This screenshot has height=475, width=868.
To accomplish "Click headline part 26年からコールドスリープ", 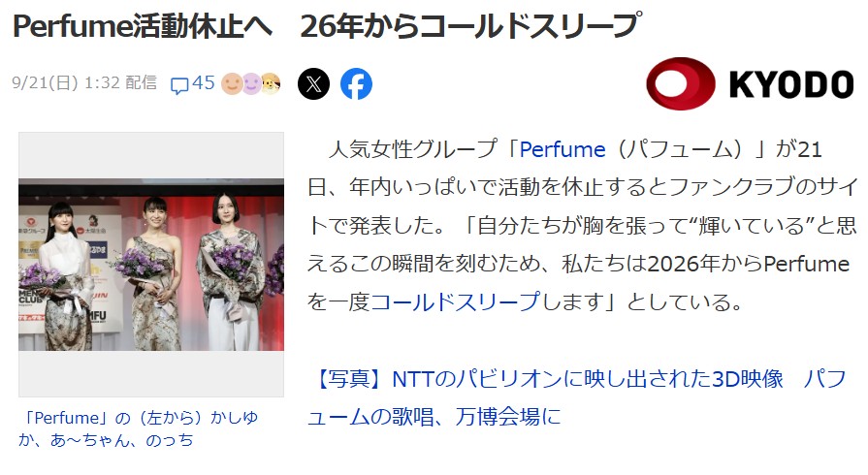I will tap(470, 25).
